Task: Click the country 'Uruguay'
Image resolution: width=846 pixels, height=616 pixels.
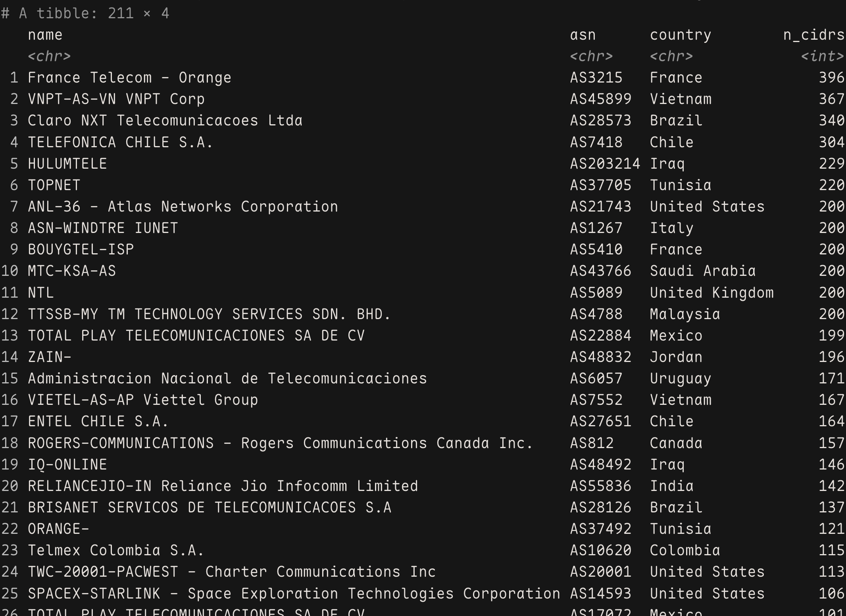Action: [x=681, y=379]
